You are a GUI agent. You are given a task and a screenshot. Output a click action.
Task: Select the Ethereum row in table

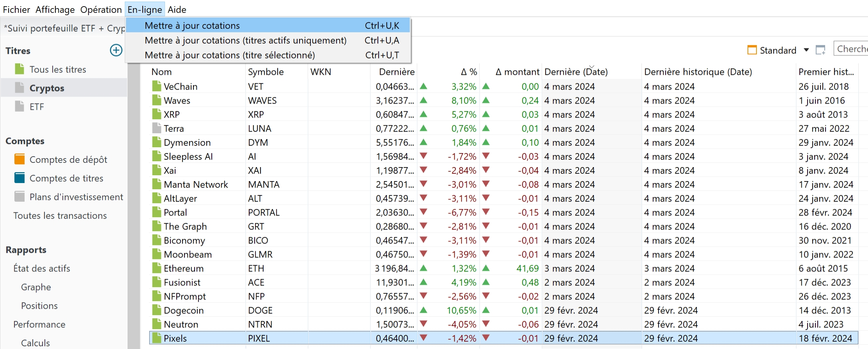pyautogui.click(x=184, y=268)
